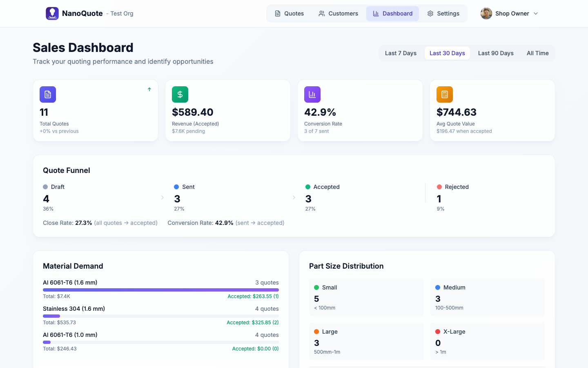Click the orange calculator icon on Avg Quote Value card
This screenshot has width=588, height=368.
pos(444,94)
